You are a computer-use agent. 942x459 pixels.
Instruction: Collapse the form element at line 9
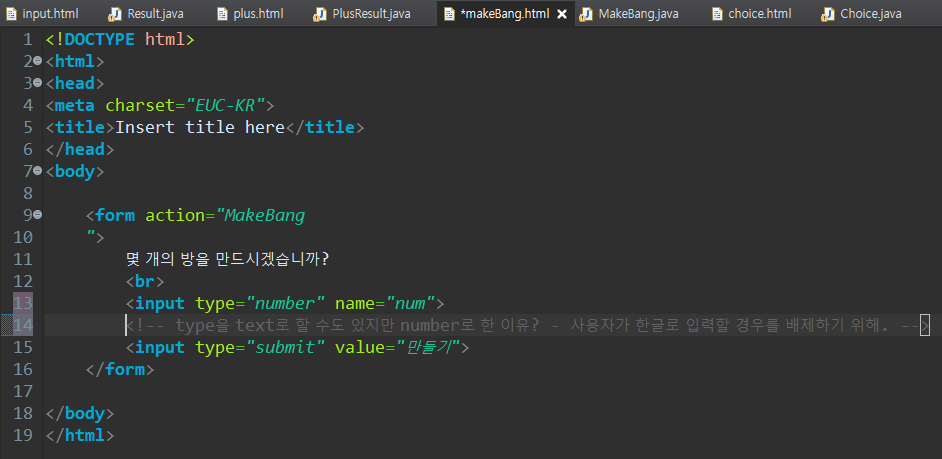click(37, 215)
